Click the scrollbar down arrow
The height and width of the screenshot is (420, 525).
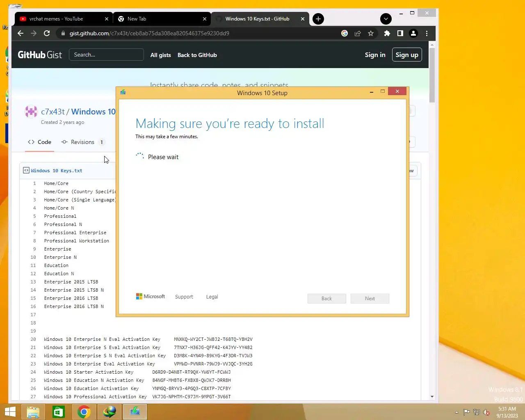pos(432,397)
